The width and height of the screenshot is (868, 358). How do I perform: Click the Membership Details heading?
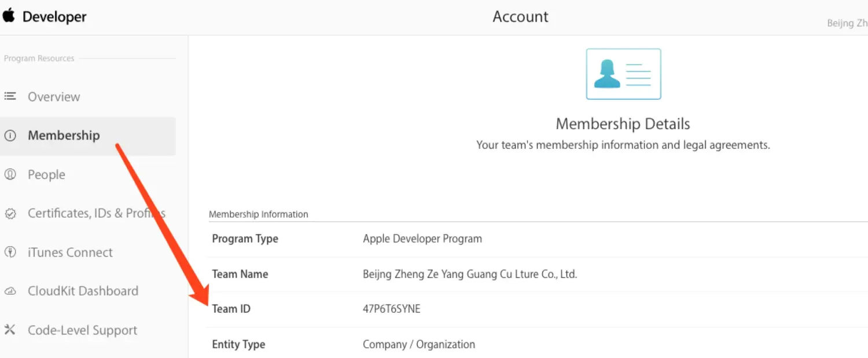[623, 124]
